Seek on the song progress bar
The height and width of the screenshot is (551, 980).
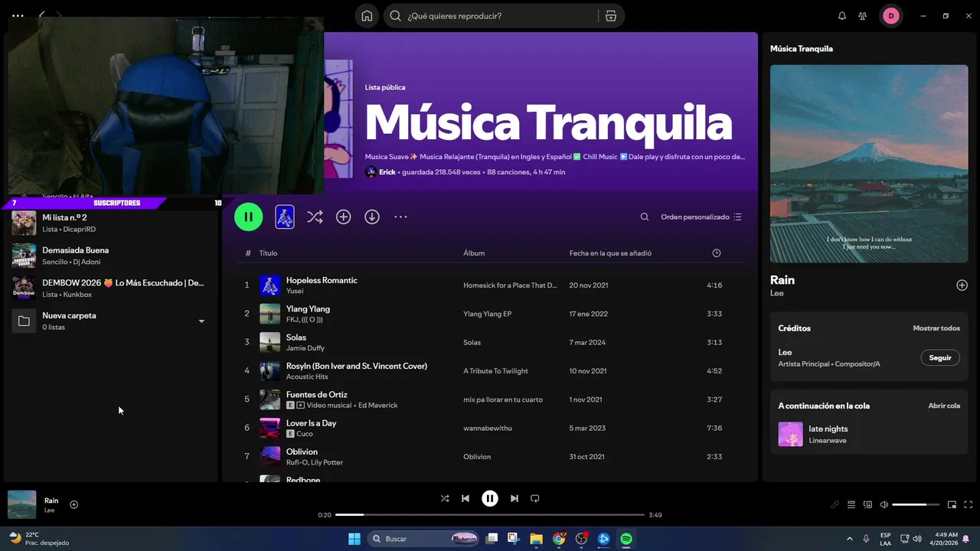tap(490, 515)
